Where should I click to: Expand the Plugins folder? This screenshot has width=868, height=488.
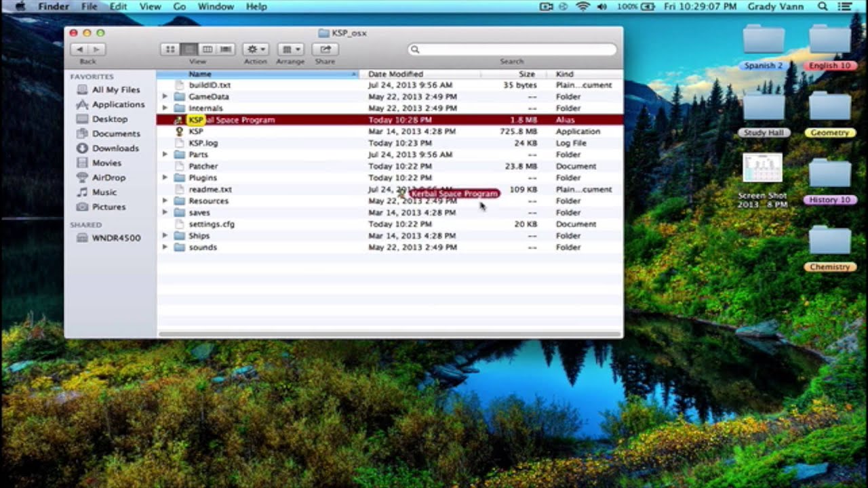165,178
